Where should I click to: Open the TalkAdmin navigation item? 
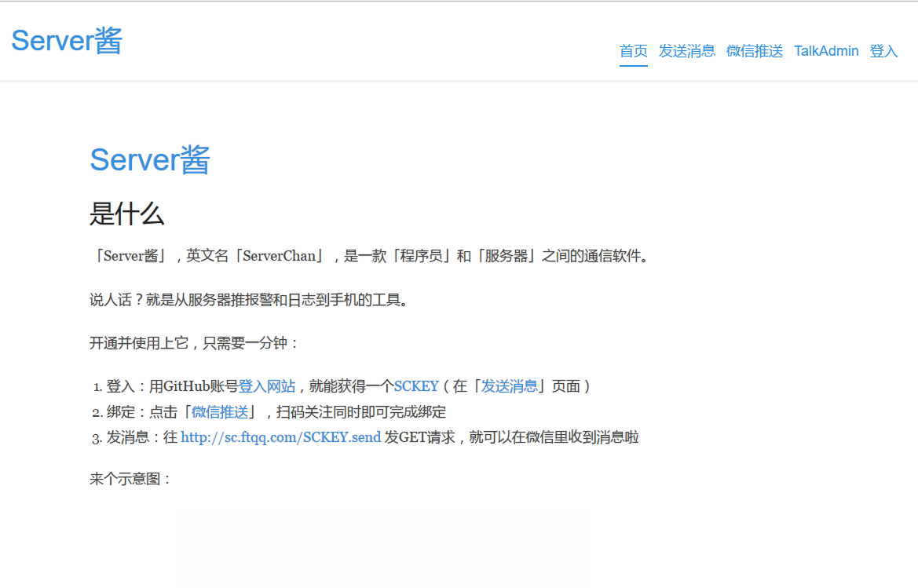coord(825,50)
